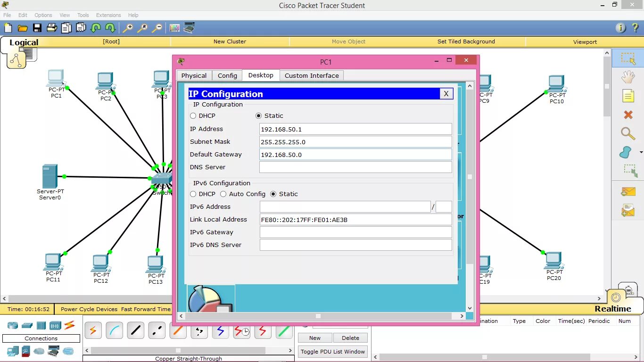Select IPv4 DHCP radio button

(193, 116)
